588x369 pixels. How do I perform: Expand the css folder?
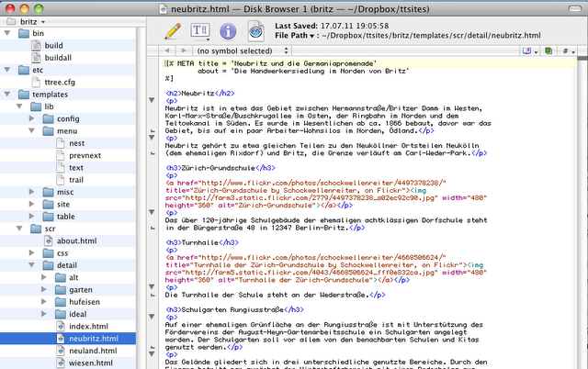tap(32, 252)
